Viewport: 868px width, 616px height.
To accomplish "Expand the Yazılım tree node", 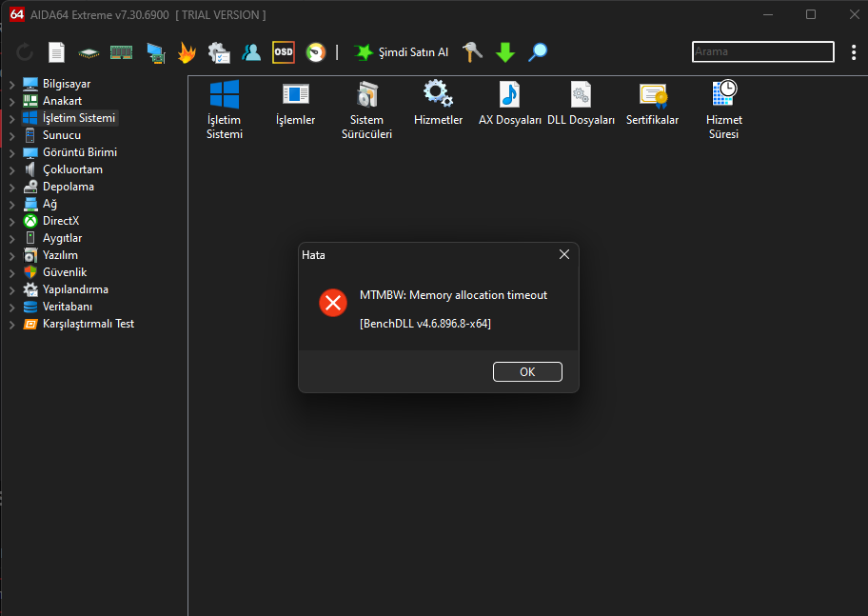I will point(12,256).
